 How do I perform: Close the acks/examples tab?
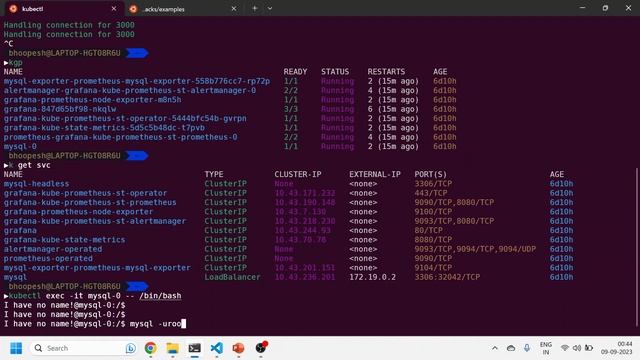coord(233,9)
